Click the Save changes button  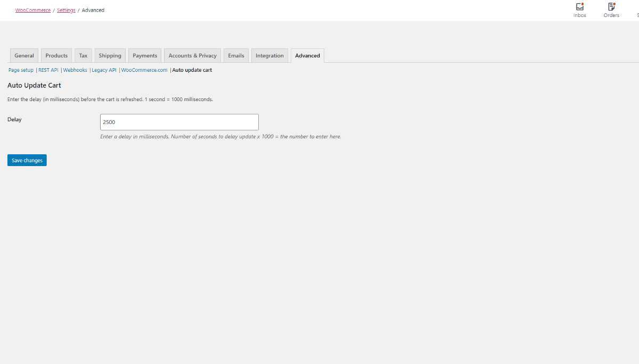(x=27, y=160)
